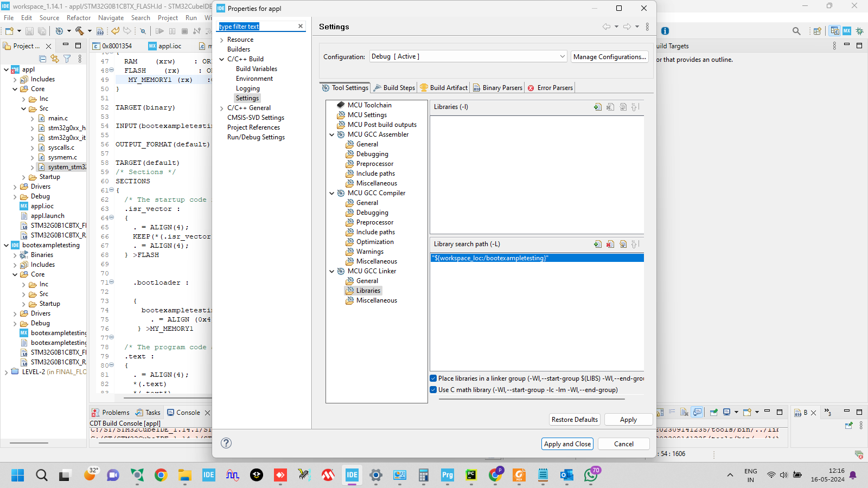Expand C/C++ General in the settings tree

pyautogui.click(x=221, y=107)
